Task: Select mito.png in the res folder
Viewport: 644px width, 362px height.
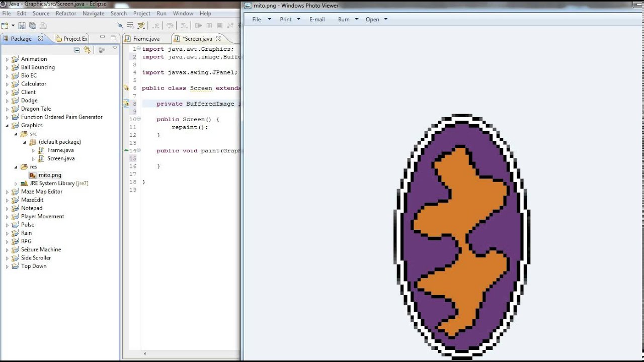Action: (x=50, y=175)
